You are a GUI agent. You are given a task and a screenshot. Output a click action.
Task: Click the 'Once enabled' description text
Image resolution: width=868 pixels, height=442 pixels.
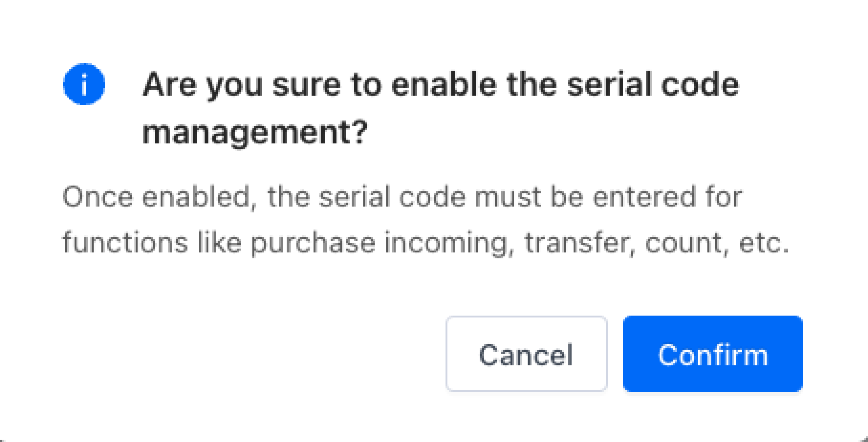(425, 220)
